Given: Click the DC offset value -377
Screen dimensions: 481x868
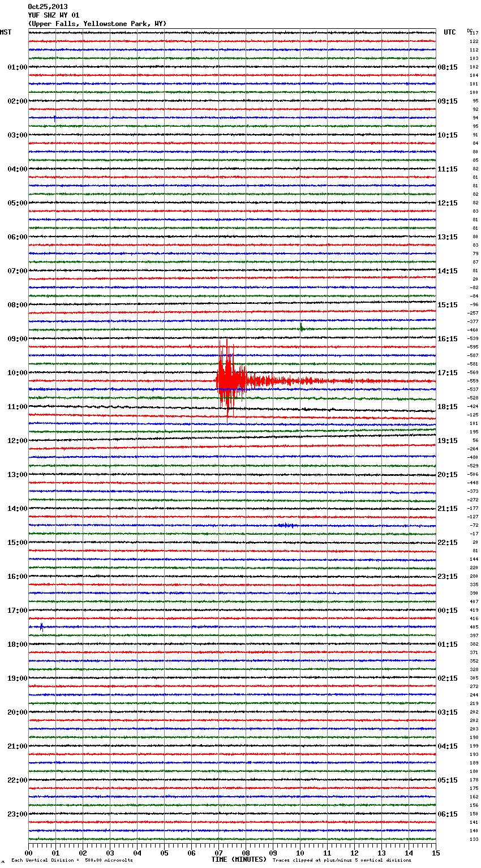Looking at the screenshot, I should point(473,321).
